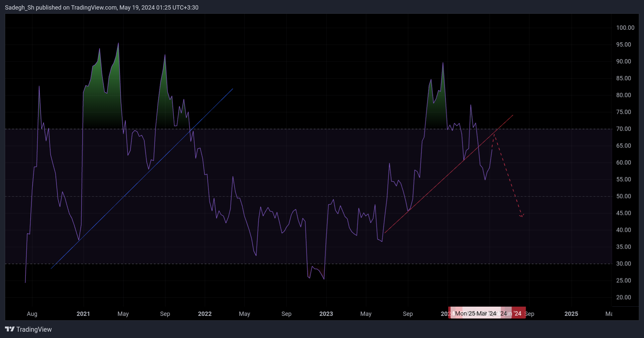The width and height of the screenshot is (644, 338).
Task: Click the 80.00 price axis label
Action: (x=624, y=95)
